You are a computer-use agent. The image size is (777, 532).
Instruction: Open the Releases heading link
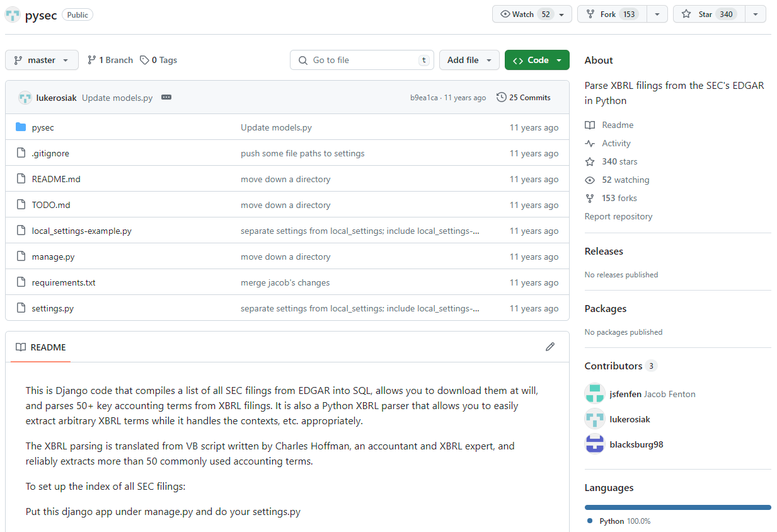tap(604, 251)
